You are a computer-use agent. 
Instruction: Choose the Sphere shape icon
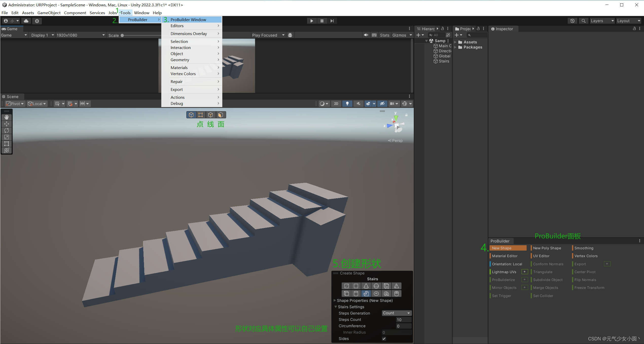click(x=376, y=286)
